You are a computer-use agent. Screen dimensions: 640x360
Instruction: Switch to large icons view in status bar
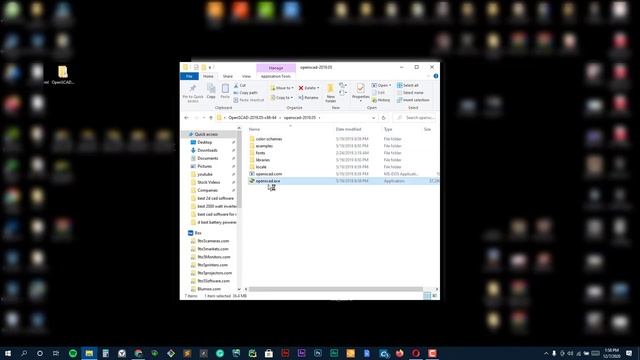click(434, 296)
